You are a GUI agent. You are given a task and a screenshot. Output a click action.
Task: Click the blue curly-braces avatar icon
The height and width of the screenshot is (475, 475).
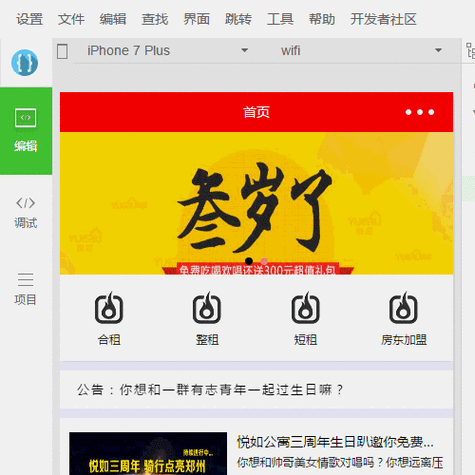[x=24, y=62]
